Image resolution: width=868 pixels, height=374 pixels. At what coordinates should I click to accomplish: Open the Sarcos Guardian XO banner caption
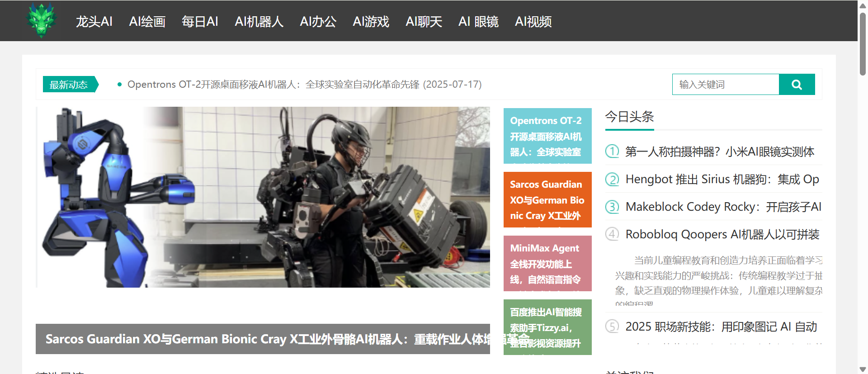click(x=263, y=339)
